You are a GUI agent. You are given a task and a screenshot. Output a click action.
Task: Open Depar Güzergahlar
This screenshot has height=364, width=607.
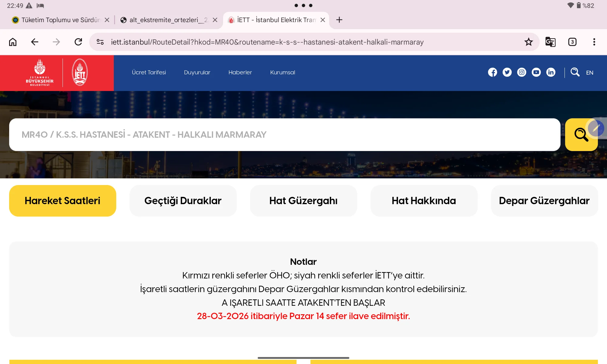pyautogui.click(x=544, y=201)
